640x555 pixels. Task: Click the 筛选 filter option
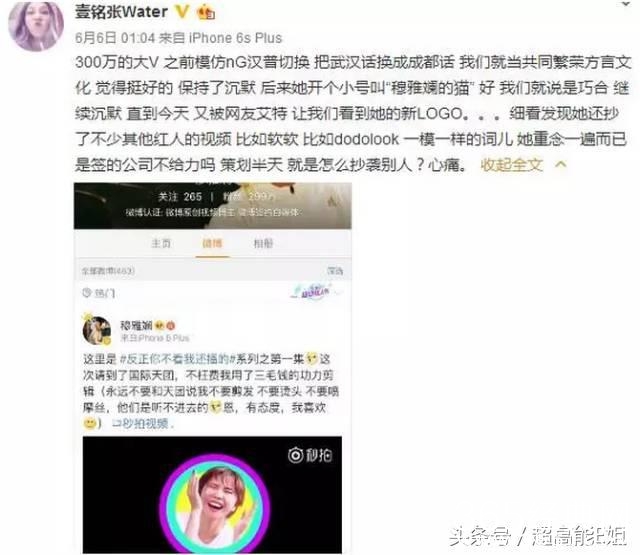point(335,271)
